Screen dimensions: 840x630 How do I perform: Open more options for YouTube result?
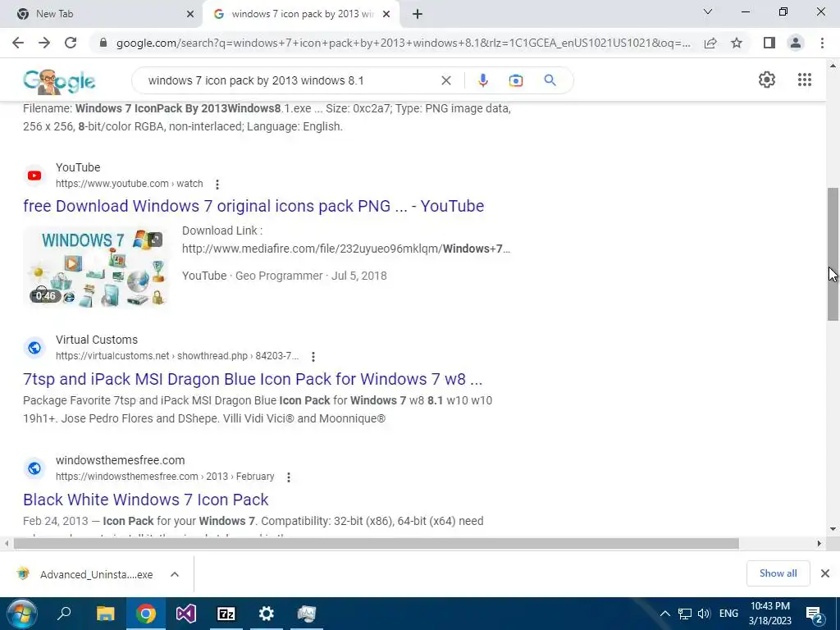(217, 185)
